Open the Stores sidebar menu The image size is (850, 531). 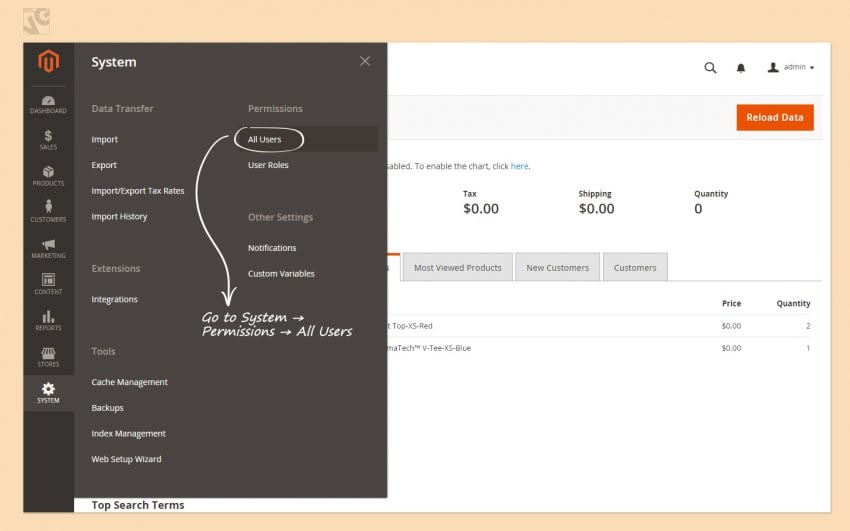click(x=48, y=357)
